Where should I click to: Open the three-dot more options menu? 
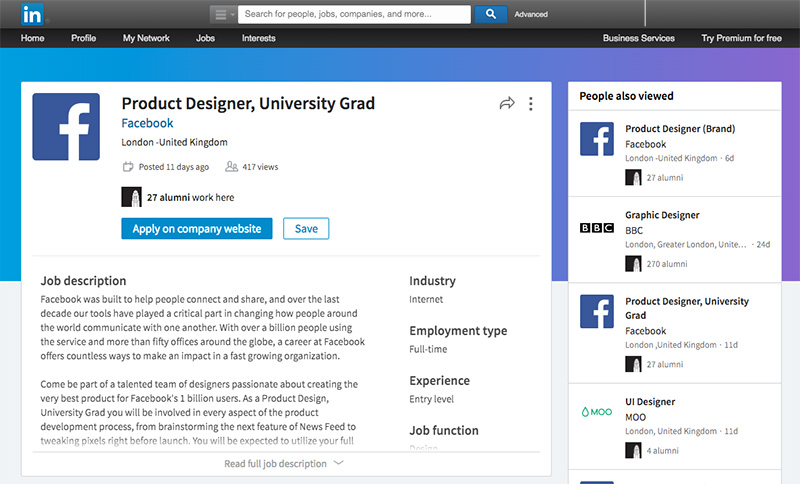click(x=531, y=104)
